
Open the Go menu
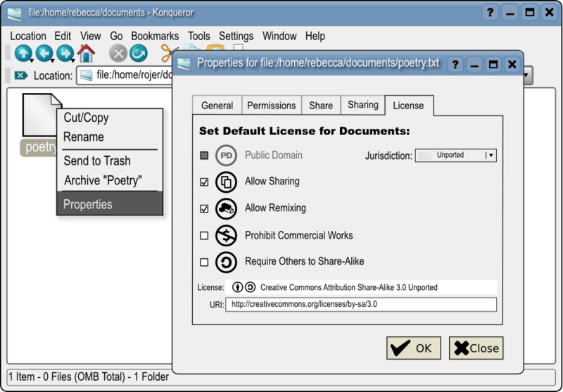click(x=116, y=37)
